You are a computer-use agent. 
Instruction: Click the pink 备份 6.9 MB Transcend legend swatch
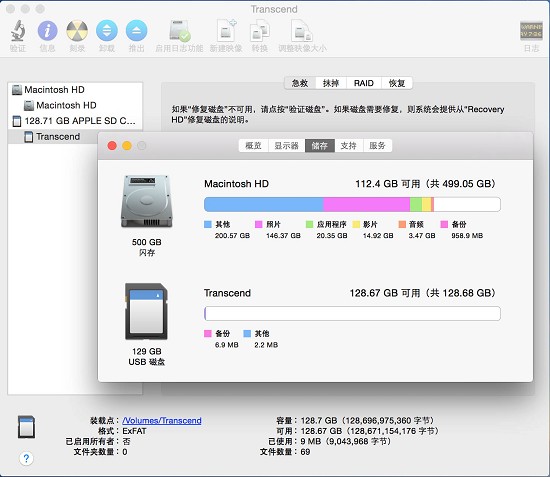pos(208,333)
